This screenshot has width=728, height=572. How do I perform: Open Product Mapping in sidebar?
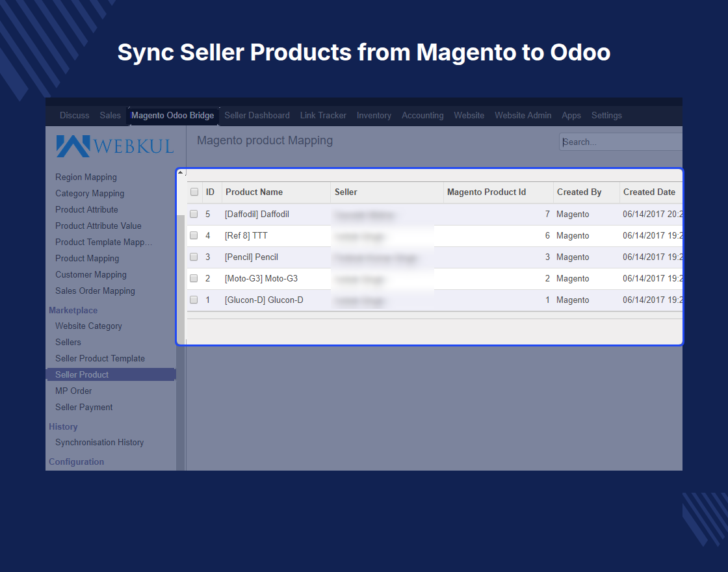click(87, 258)
